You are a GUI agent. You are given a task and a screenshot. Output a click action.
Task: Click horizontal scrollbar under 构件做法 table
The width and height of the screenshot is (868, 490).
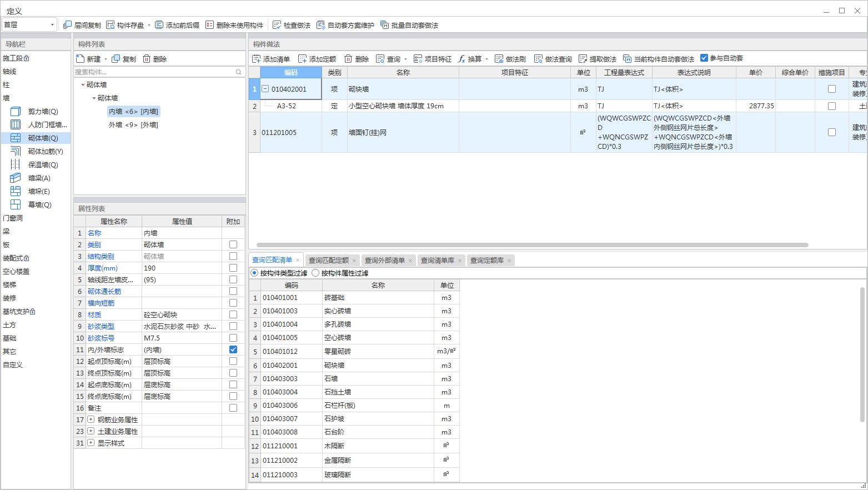coord(532,245)
